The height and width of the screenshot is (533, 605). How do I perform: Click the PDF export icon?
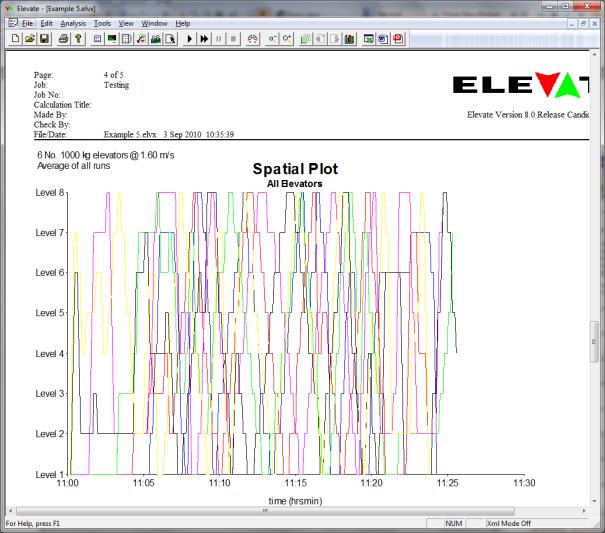point(398,39)
